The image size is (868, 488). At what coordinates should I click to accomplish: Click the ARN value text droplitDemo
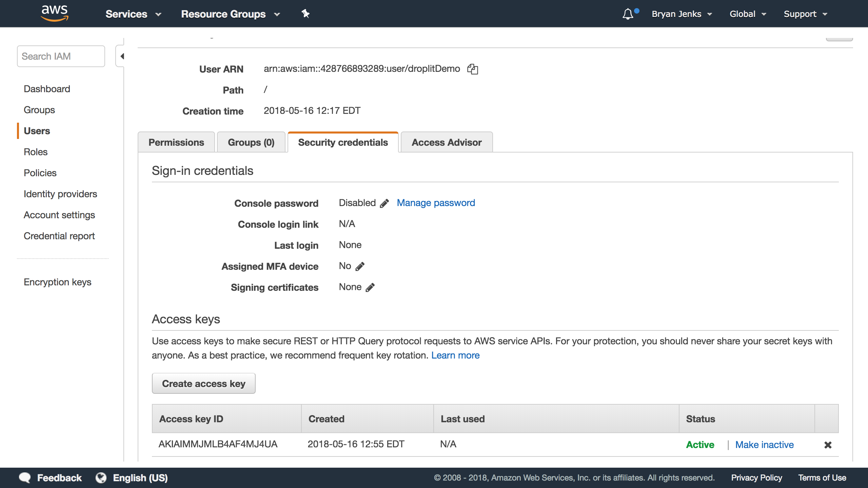362,69
